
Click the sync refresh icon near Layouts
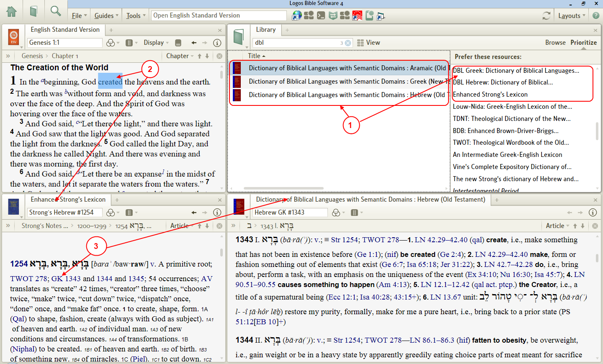546,16
